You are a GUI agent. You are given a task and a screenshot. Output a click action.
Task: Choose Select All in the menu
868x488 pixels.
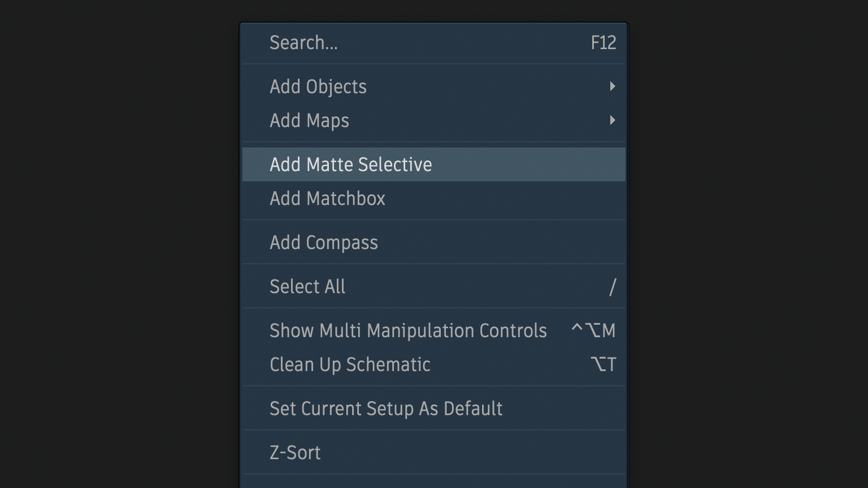[x=307, y=287]
